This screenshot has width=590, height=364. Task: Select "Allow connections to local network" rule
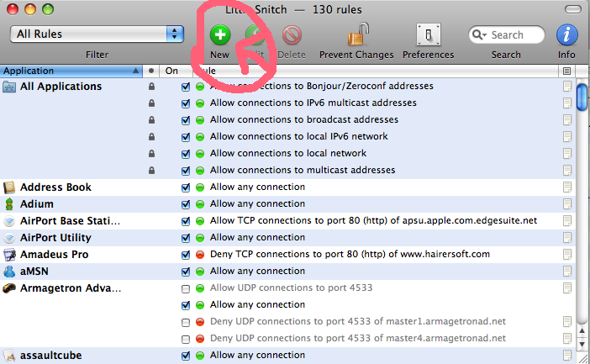(x=288, y=153)
